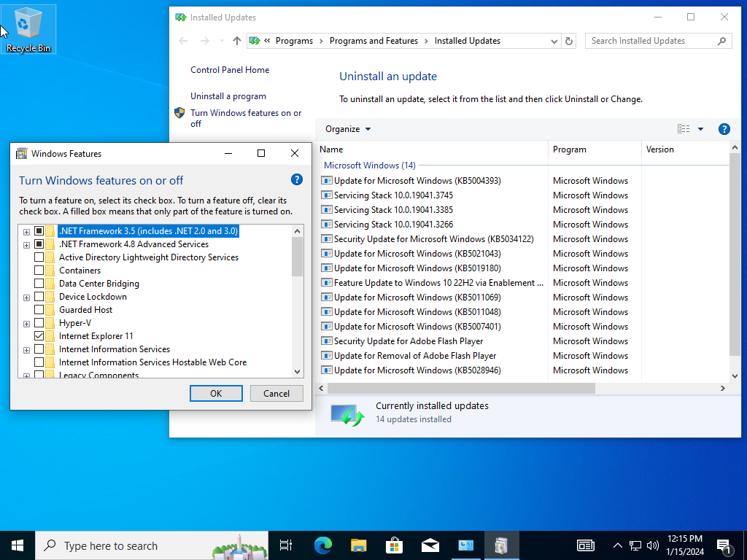Open Uninstall a program link

point(228,96)
